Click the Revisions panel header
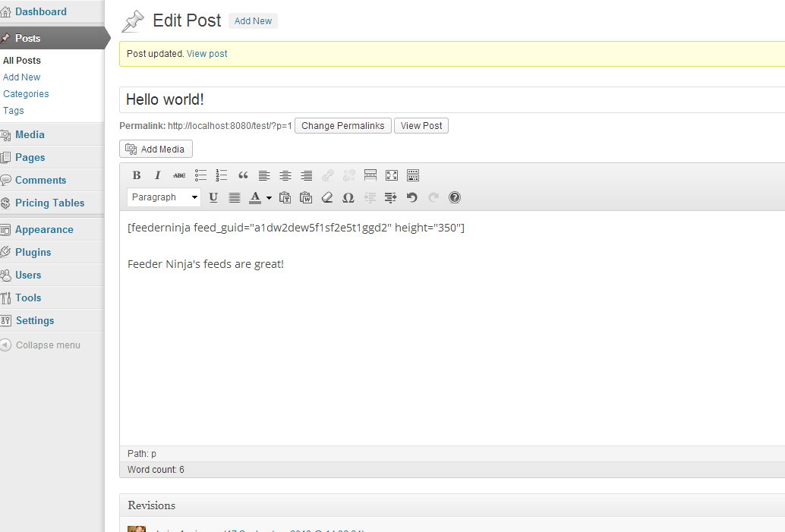785x532 pixels. click(452, 505)
